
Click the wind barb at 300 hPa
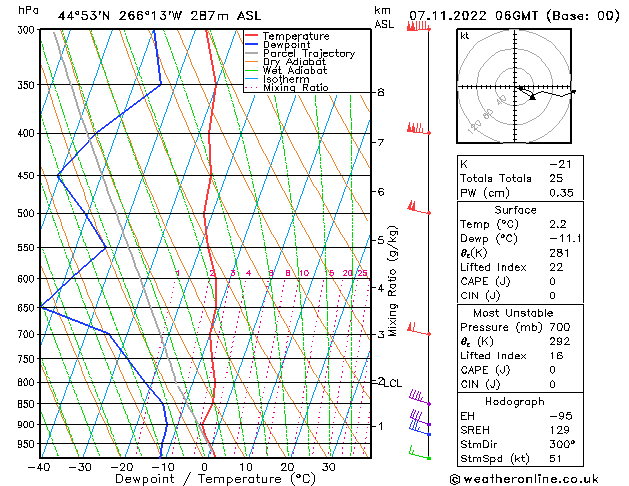pyautogui.click(x=418, y=27)
